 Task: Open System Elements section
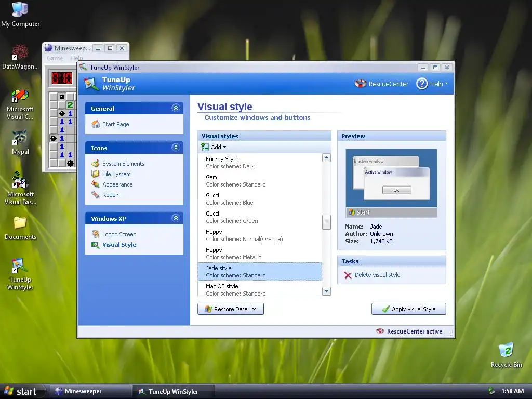[124, 164]
